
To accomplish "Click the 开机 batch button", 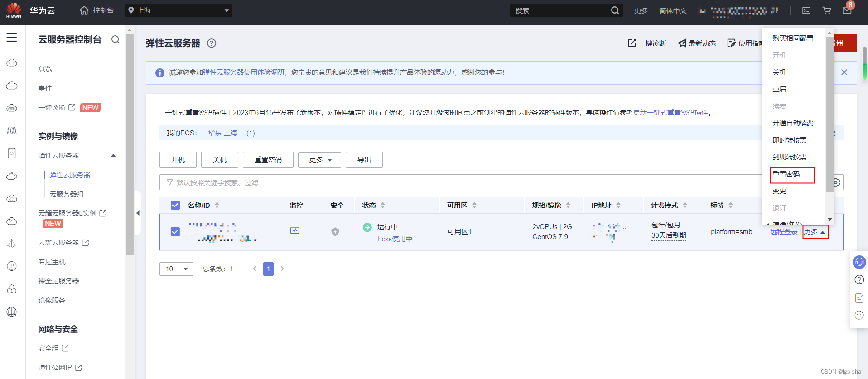I will point(178,159).
